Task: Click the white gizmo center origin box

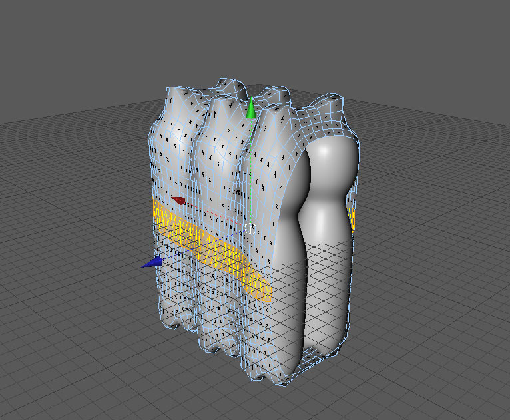Action: coord(250,228)
